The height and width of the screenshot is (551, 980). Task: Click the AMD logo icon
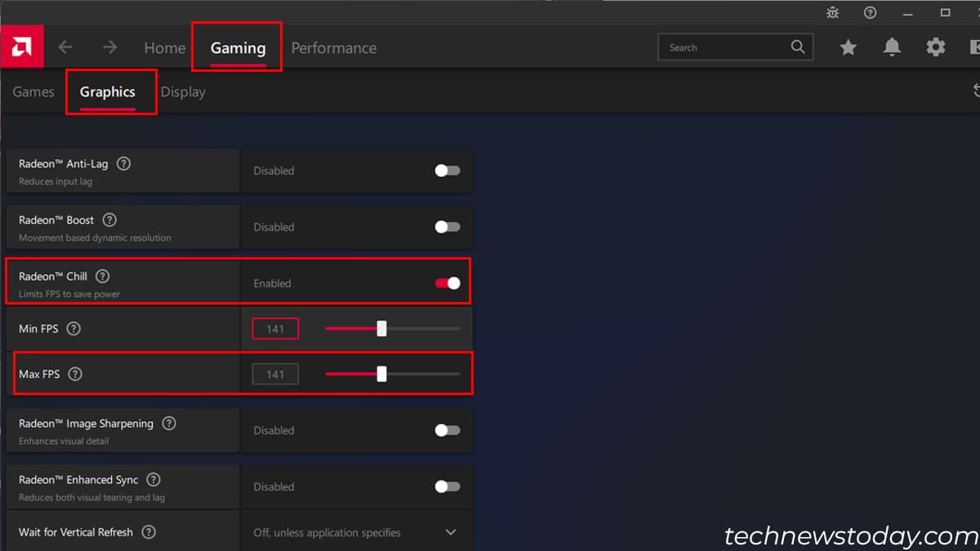coord(22,47)
